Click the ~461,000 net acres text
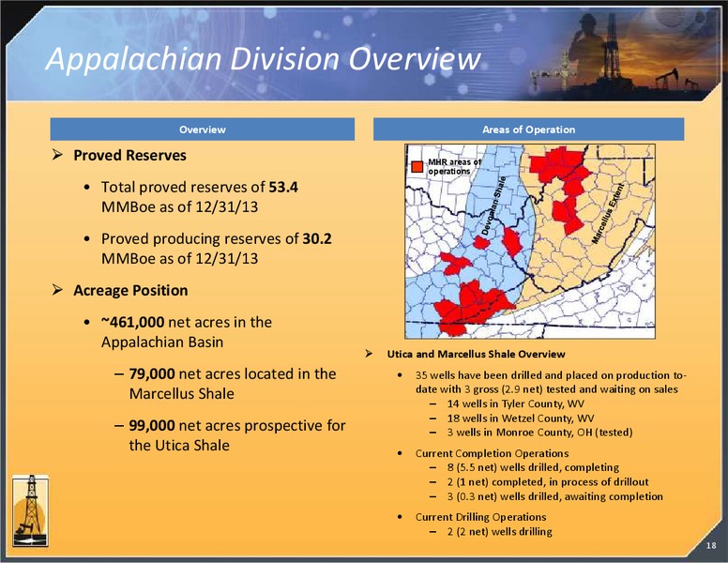The height and width of the screenshot is (563, 728). (x=186, y=332)
